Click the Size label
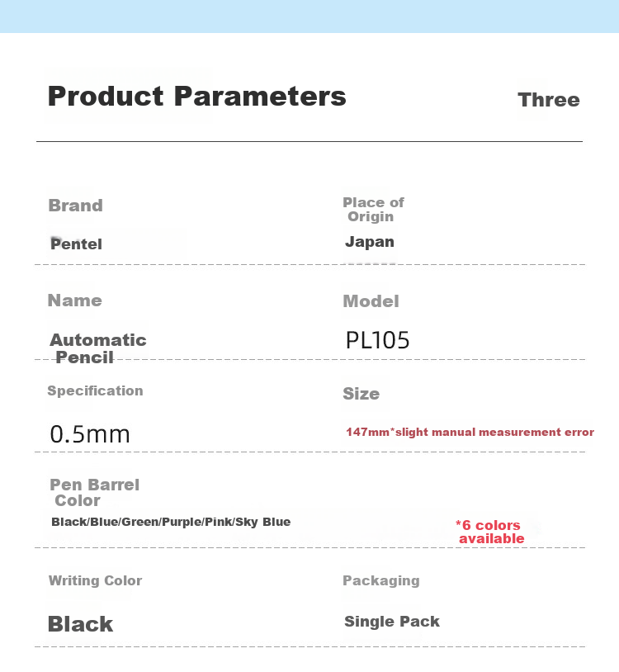 [361, 394]
